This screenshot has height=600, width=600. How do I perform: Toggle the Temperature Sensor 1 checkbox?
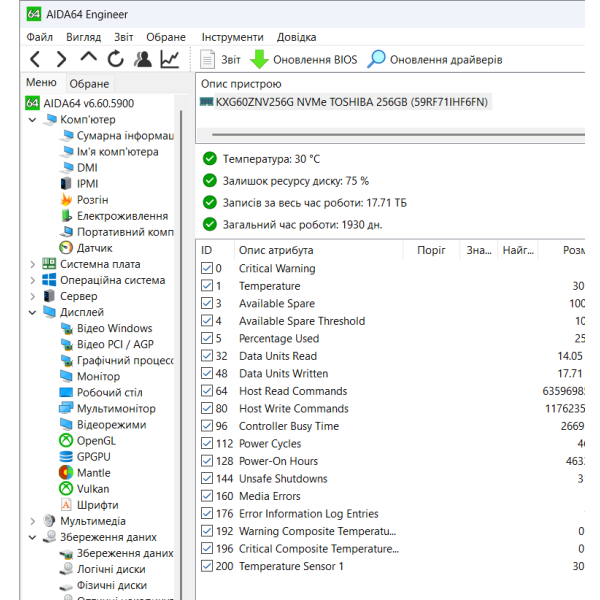(207, 566)
